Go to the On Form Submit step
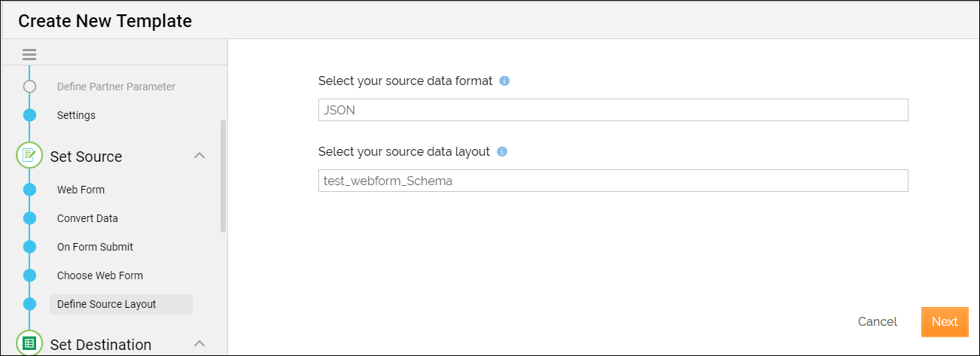 (95, 247)
